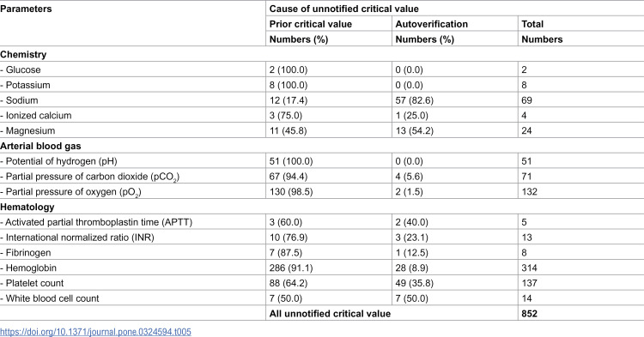Select the All unnotified critical value cell
The height and width of the screenshot is (337, 644).
[x=330, y=314]
